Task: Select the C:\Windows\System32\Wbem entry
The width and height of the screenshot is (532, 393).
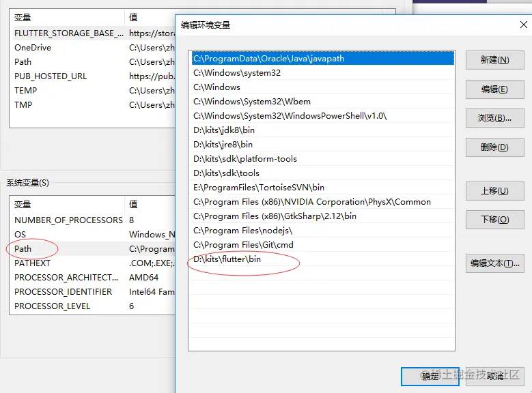Action: click(x=322, y=102)
